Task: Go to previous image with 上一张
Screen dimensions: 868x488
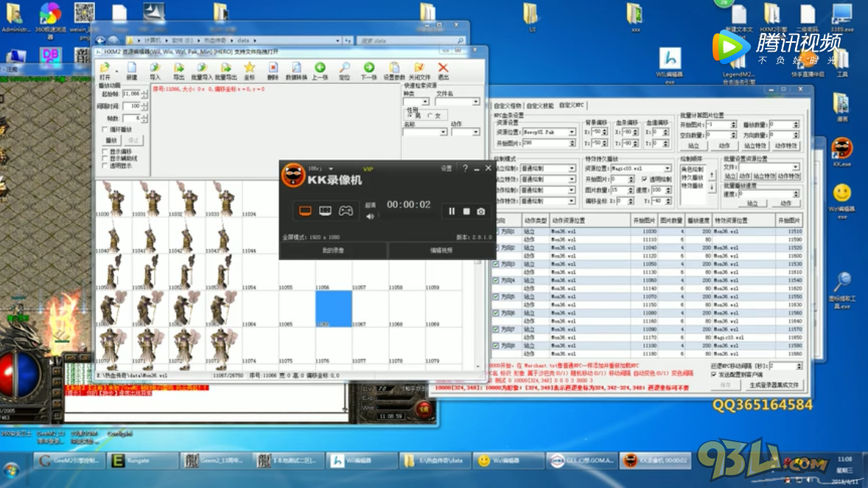Action: point(320,70)
